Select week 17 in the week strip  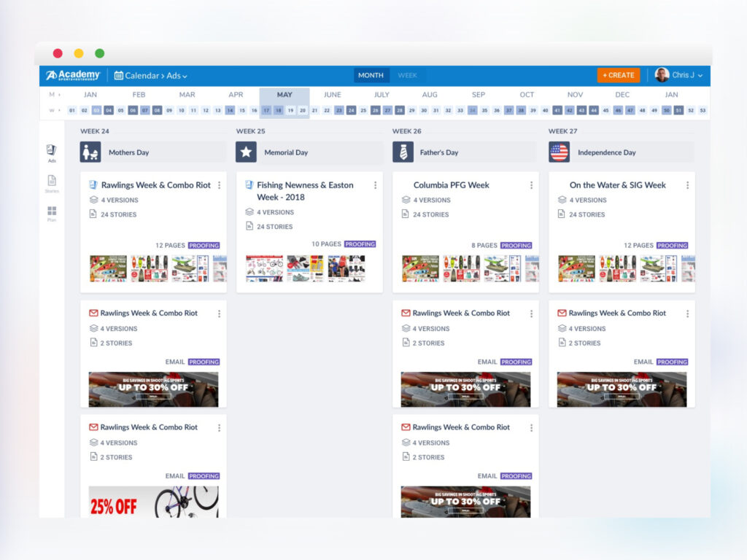266,111
